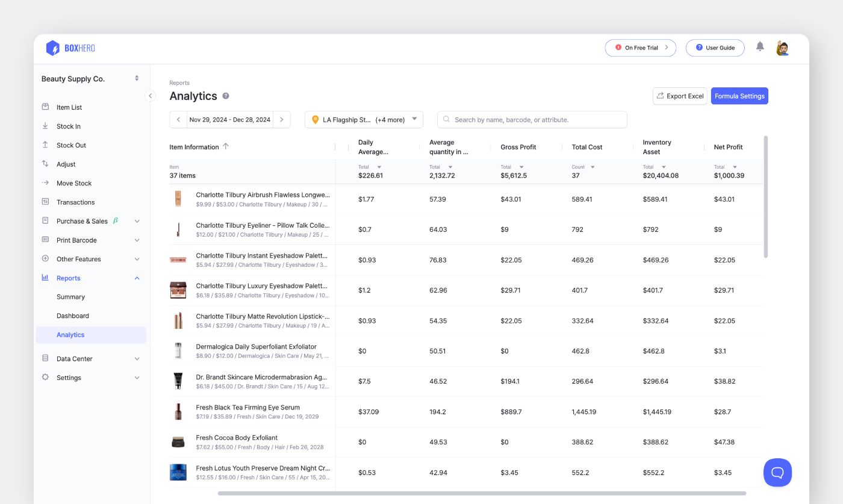The width and height of the screenshot is (843, 504).
Task: Go to the previous date range
Action: click(x=178, y=120)
